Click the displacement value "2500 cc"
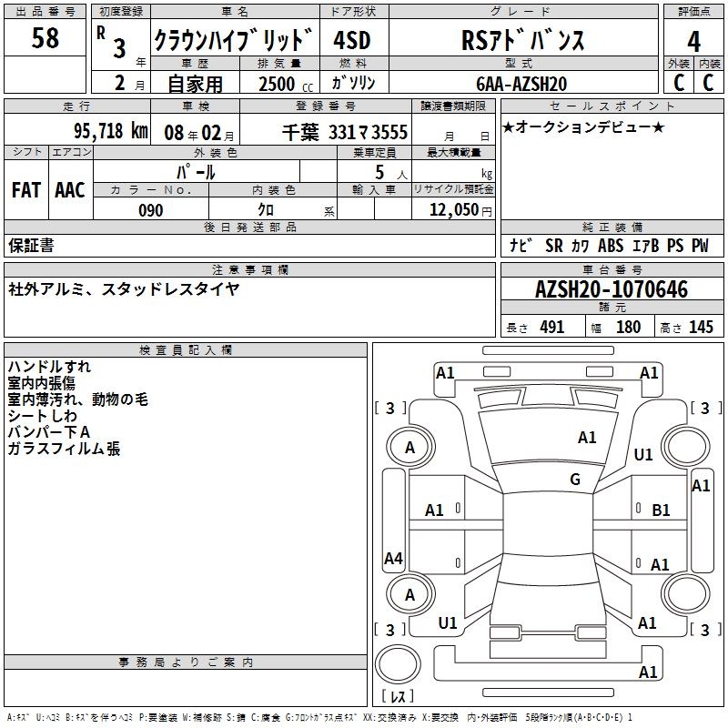 286,84
